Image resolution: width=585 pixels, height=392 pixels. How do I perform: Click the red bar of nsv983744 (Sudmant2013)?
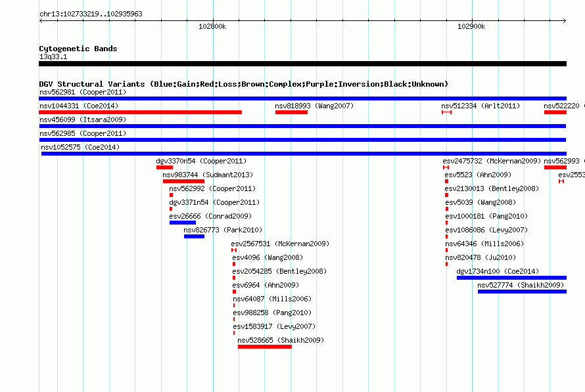tap(183, 181)
